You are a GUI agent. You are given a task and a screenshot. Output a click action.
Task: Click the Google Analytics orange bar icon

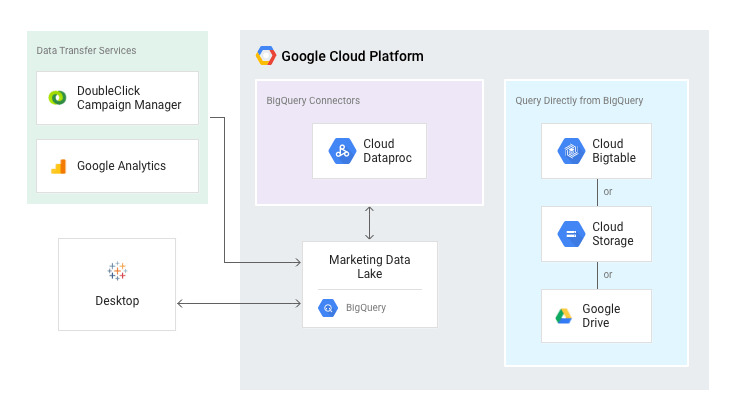(x=59, y=166)
